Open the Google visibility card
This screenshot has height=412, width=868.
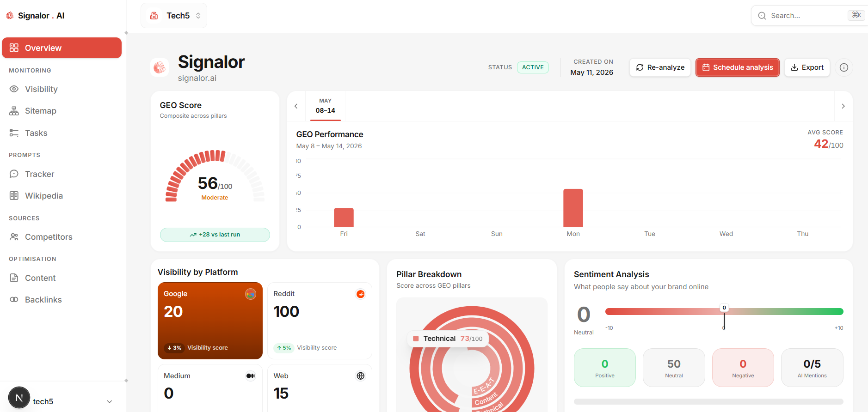210,321
